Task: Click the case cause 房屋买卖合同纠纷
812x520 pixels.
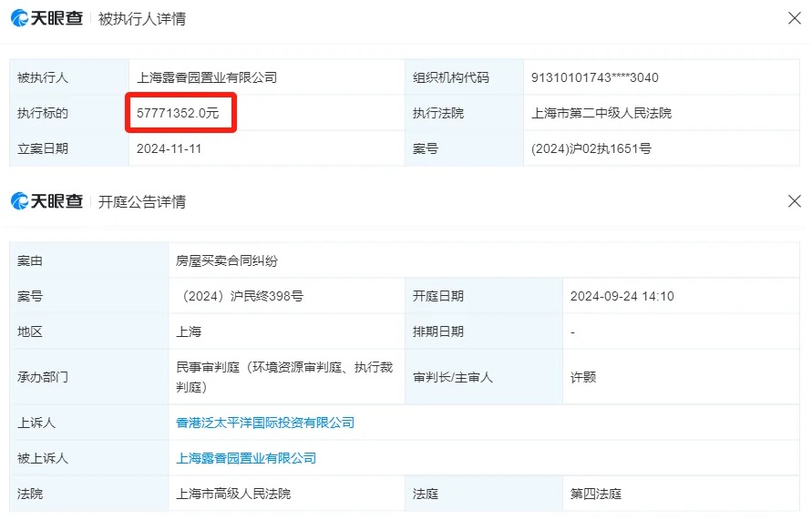Action: (227, 260)
